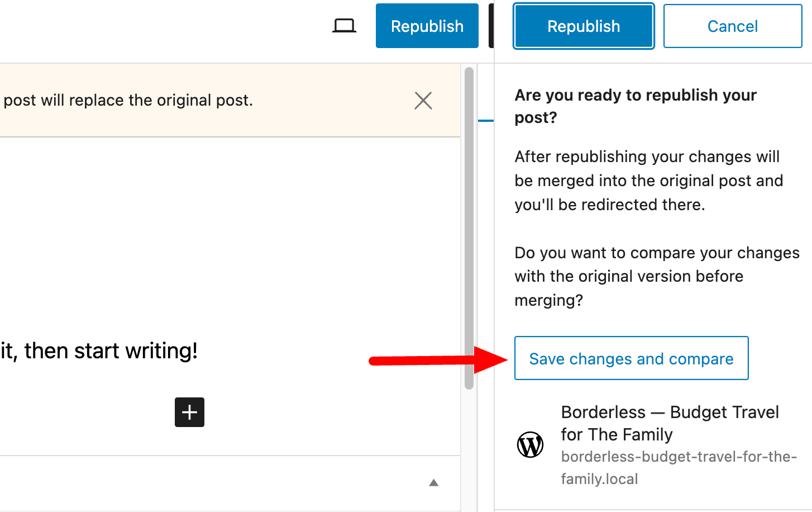Click the borderless-budget-travel-for-the-family.local site address
The image size is (812, 512).
[678, 468]
